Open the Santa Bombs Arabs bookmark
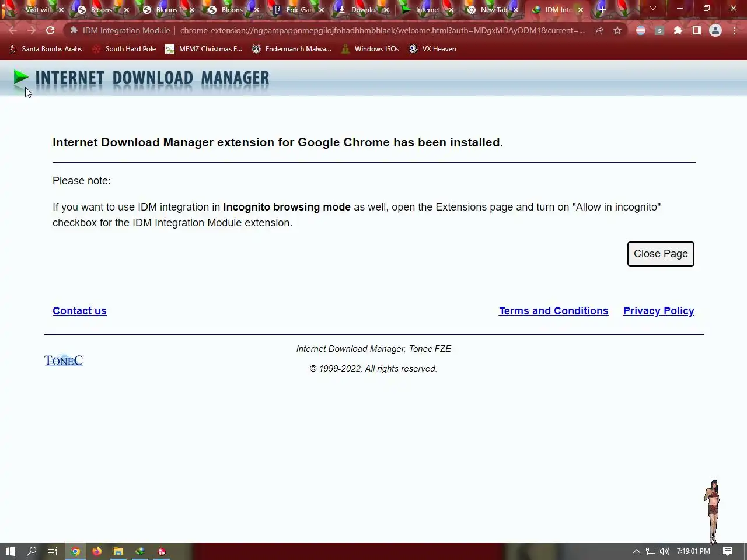747x560 pixels. point(46,49)
